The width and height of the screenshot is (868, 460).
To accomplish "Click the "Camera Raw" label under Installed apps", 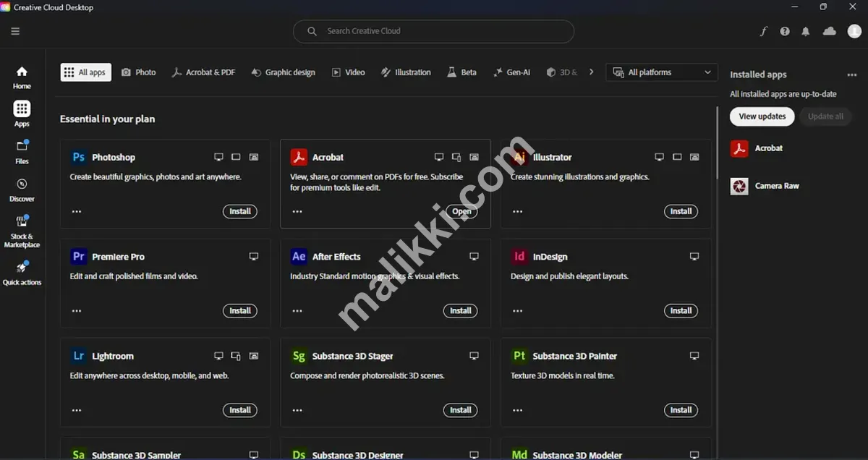I will [777, 186].
